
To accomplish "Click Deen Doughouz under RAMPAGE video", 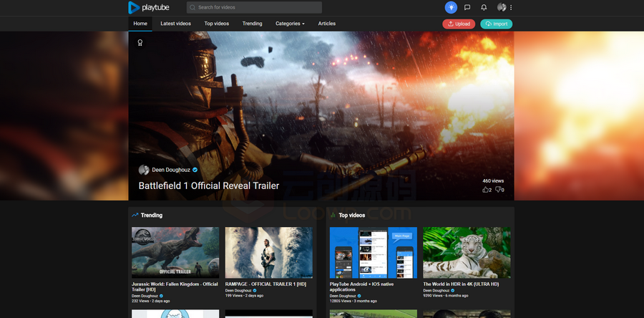I will [238, 291].
